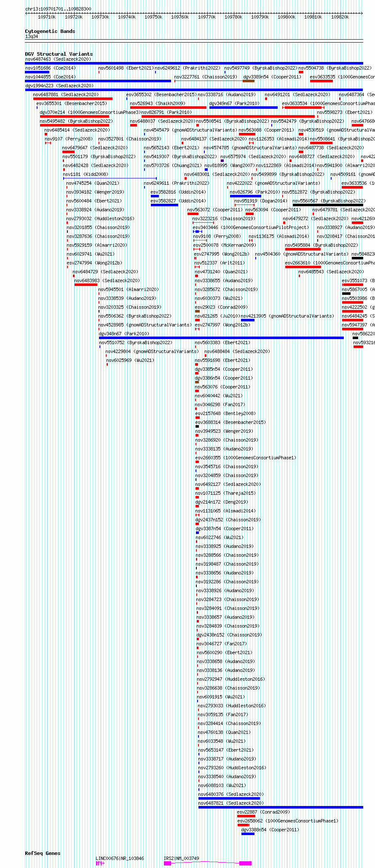Select nsv5653147 (Ebert2021) variant
Screen dimensions: 375x868
pos(226,750)
